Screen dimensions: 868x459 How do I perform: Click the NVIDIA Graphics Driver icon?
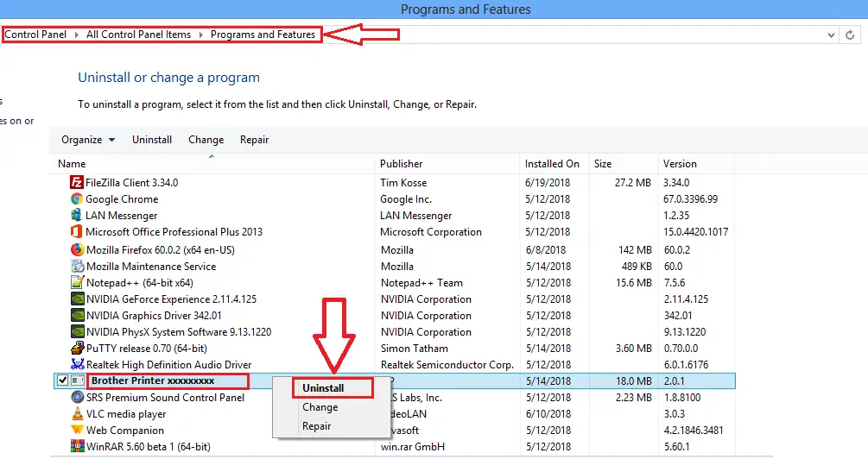click(x=78, y=315)
